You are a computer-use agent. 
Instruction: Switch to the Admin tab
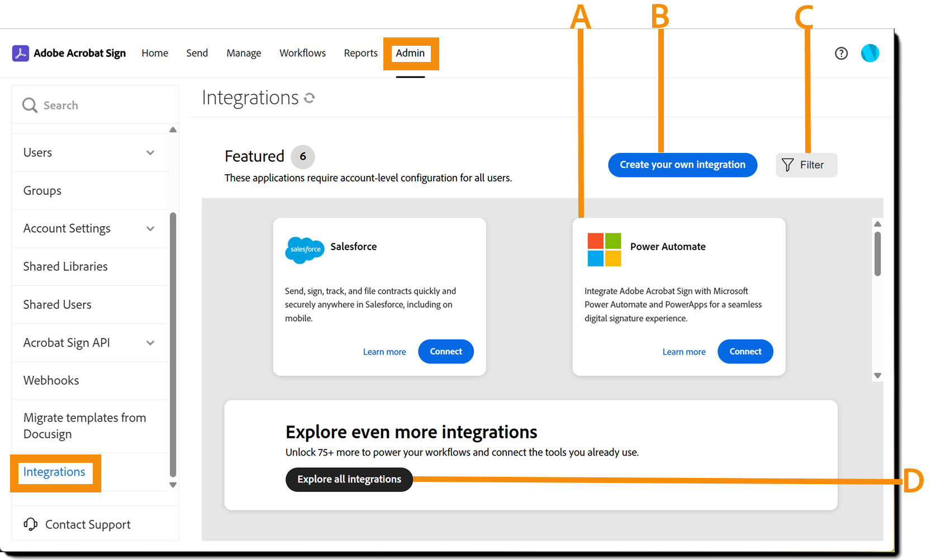[411, 53]
